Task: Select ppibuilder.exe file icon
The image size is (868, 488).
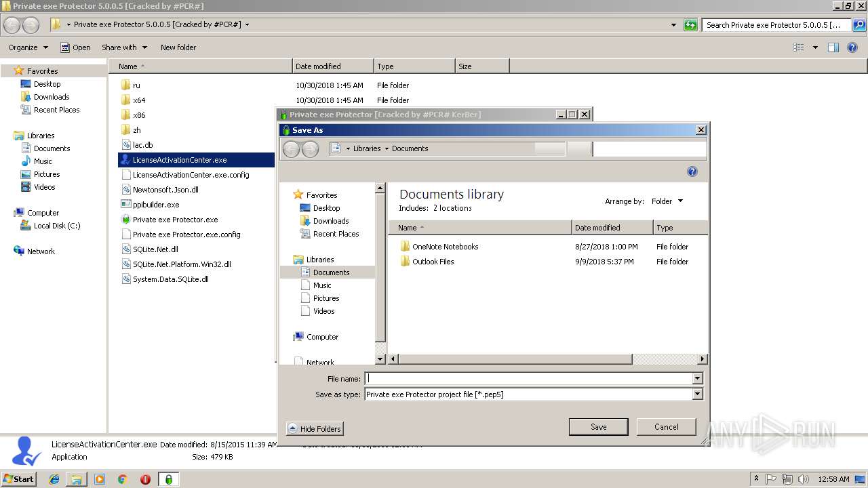Action: click(125, 205)
